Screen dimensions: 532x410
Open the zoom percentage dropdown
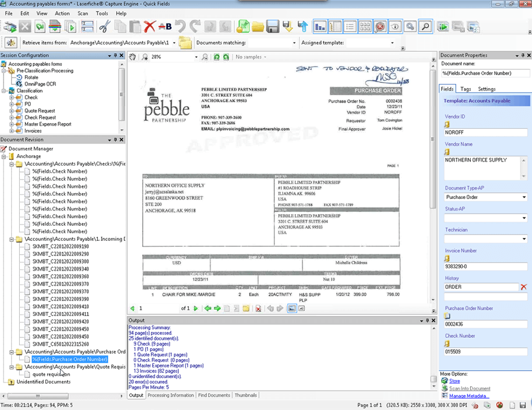coord(196,57)
